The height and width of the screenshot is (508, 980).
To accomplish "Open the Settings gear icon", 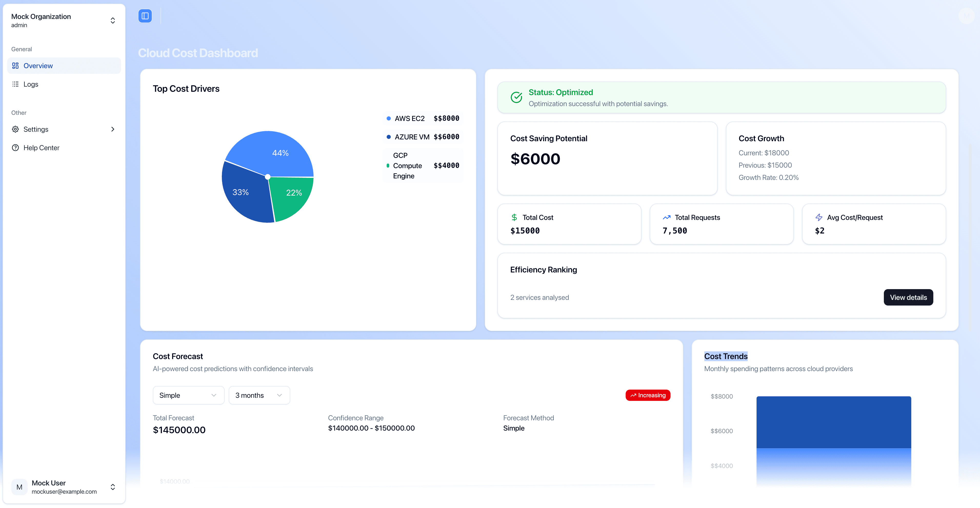I will pos(15,129).
